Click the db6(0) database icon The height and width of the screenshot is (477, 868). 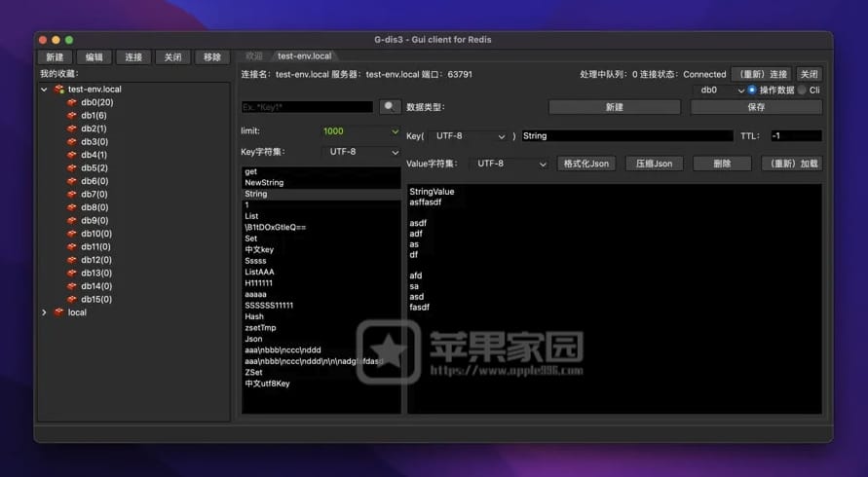pyautogui.click(x=71, y=181)
